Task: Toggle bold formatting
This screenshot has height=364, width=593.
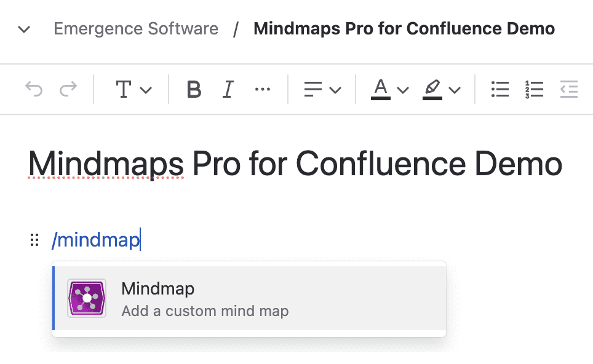Action: [x=194, y=89]
